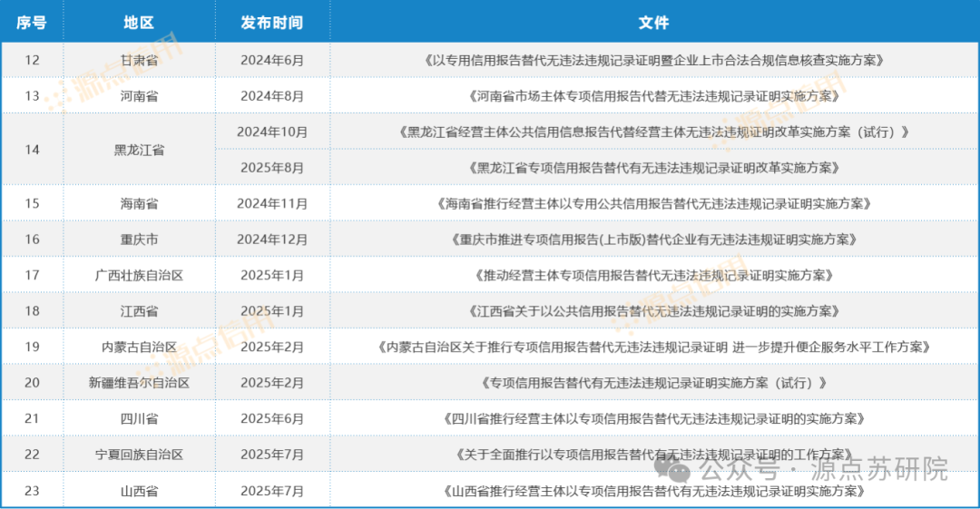Click the 新疆维吾尔自治区 region cell

click(x=139, y=382)
